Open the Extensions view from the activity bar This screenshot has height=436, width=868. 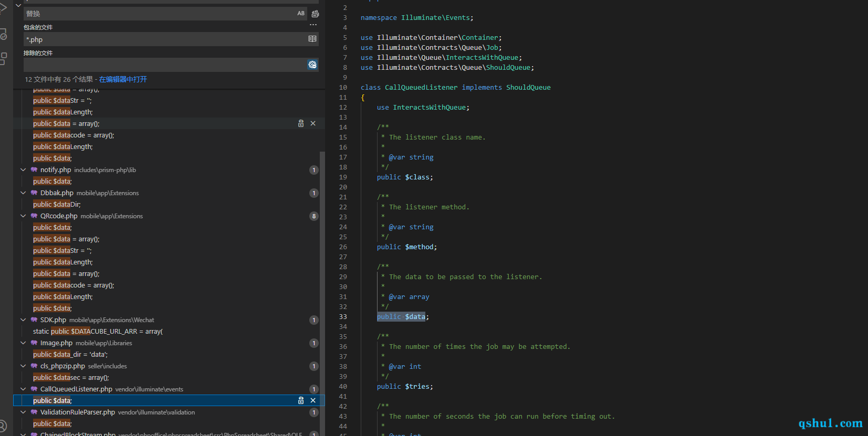coord(3,59)
